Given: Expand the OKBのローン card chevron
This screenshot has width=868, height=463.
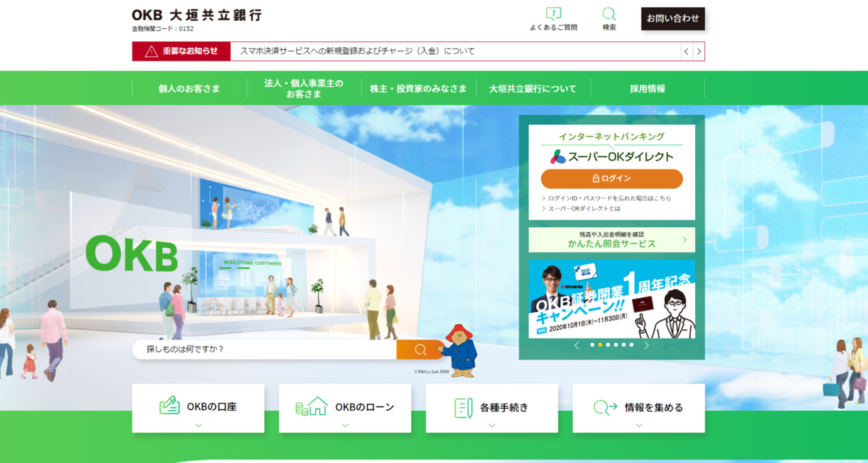Looking at the screenshot, I should 345,425.
